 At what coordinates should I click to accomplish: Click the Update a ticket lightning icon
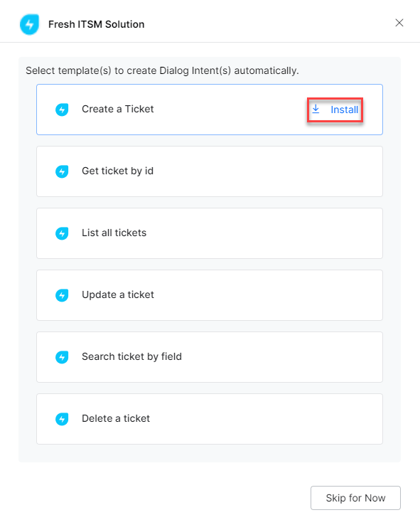pyautogui.click(x=62, y=295)
